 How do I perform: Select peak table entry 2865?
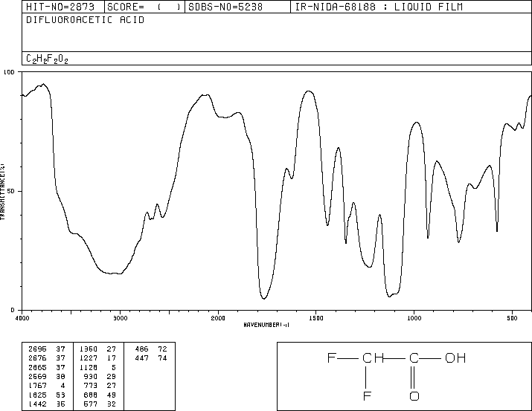click(37, 367)
